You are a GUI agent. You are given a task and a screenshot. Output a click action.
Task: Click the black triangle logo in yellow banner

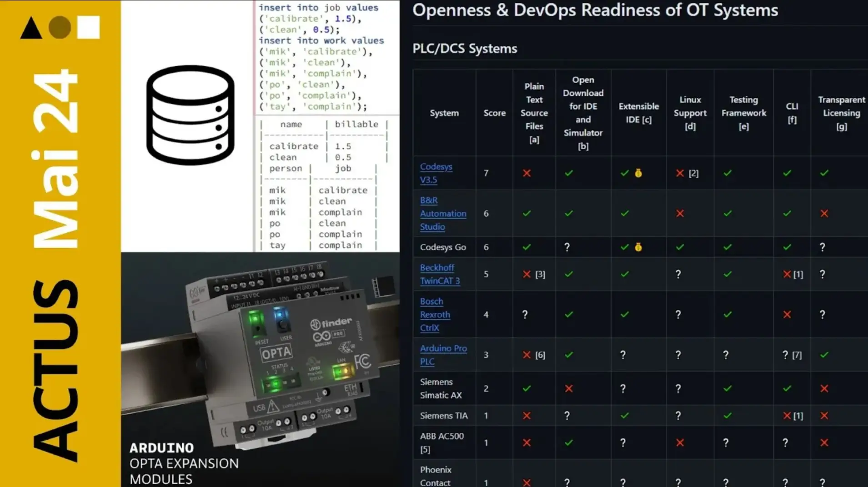[x=30, y=27]
